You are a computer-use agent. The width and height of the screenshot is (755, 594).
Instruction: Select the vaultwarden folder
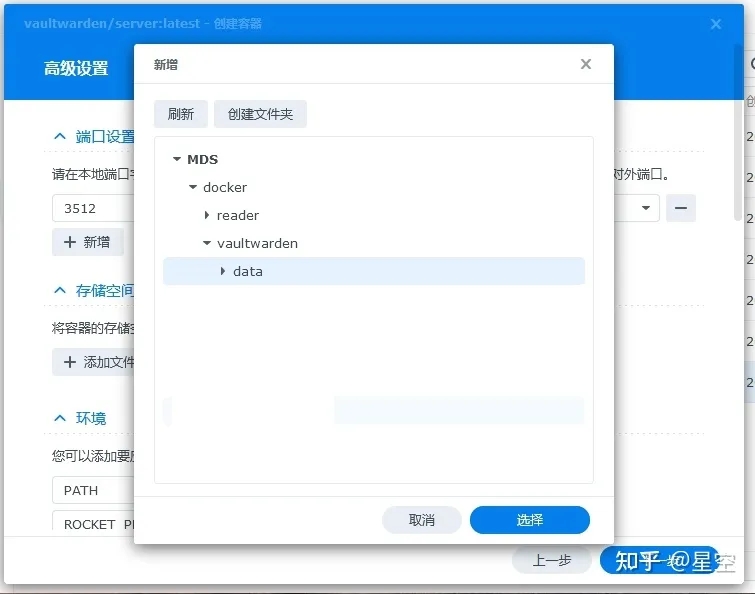[x=257, y=243]
